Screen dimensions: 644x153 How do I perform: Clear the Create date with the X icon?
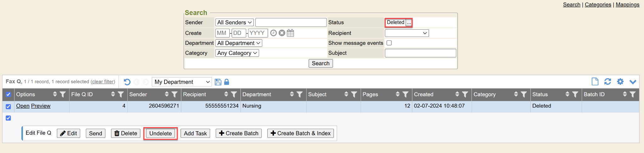point(282,33)
